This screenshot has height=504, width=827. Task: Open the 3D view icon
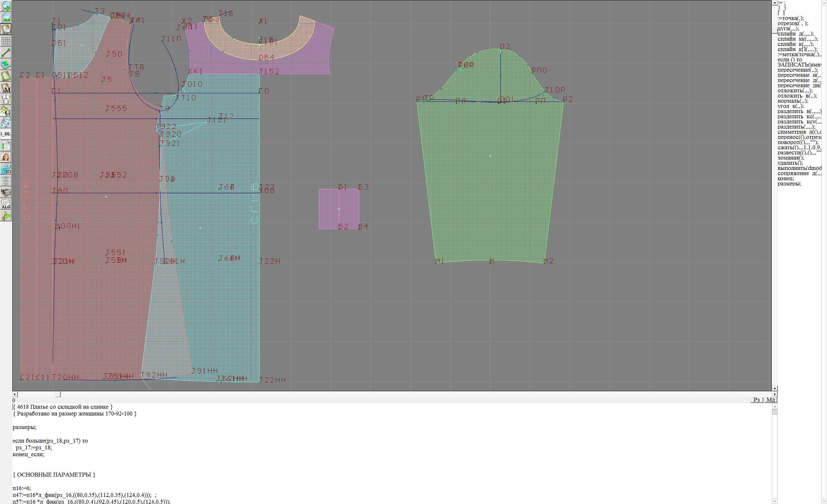coord(6,170)
